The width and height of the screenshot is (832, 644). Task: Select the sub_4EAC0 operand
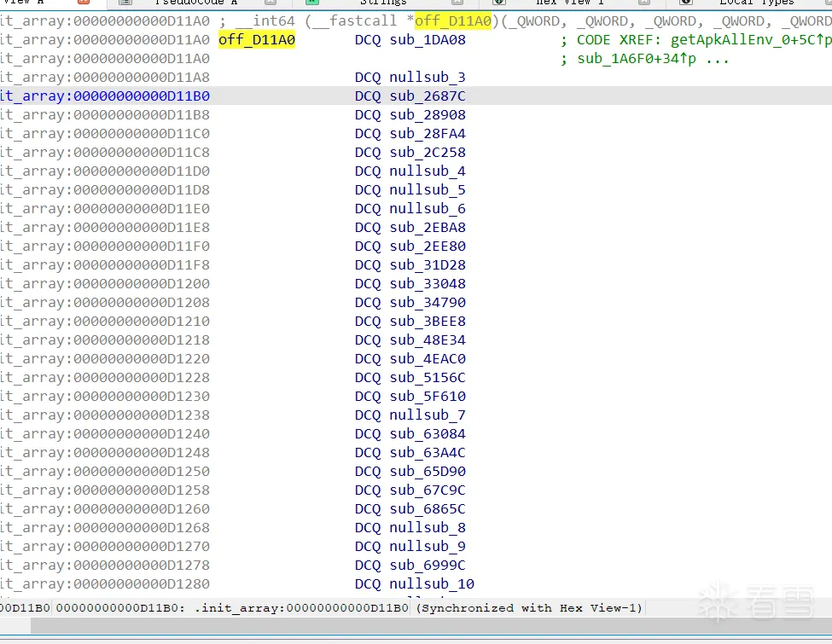pos(428,358)
